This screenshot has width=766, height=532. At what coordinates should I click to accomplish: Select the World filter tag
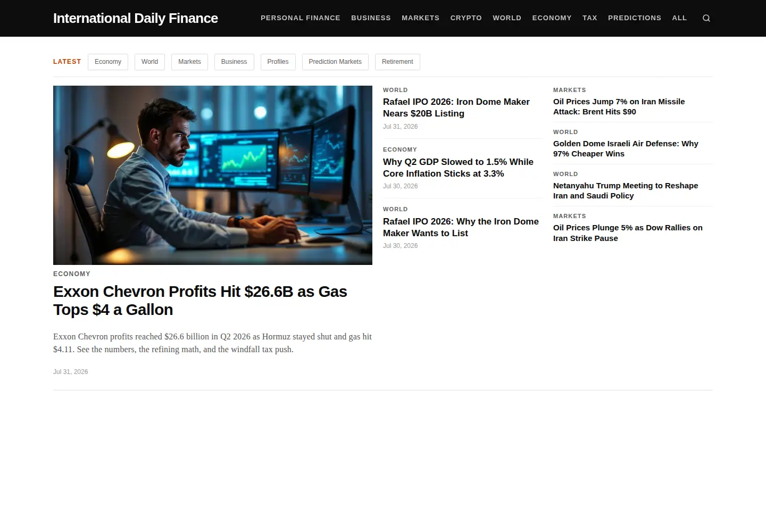(x=149, y=62)
